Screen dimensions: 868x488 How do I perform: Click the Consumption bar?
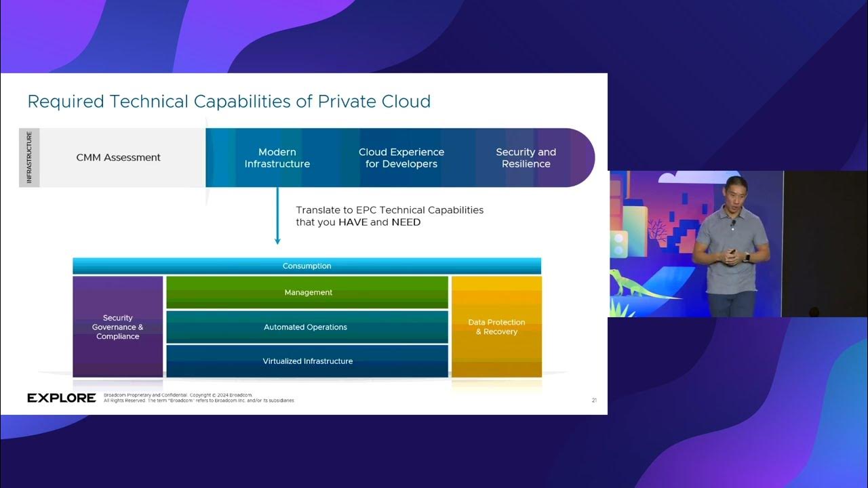307,266
